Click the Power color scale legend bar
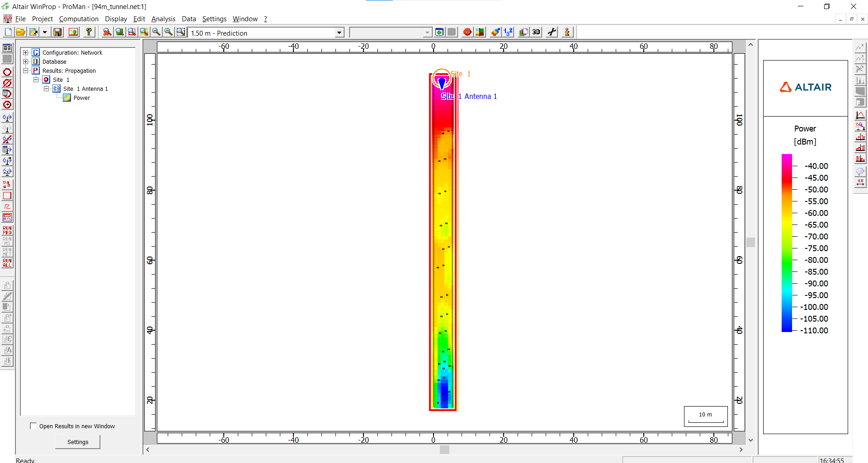The image size is (868, 463). point(787,243)
